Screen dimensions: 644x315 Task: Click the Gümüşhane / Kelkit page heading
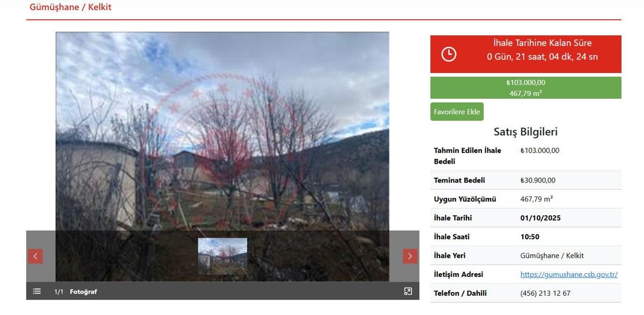70,8
